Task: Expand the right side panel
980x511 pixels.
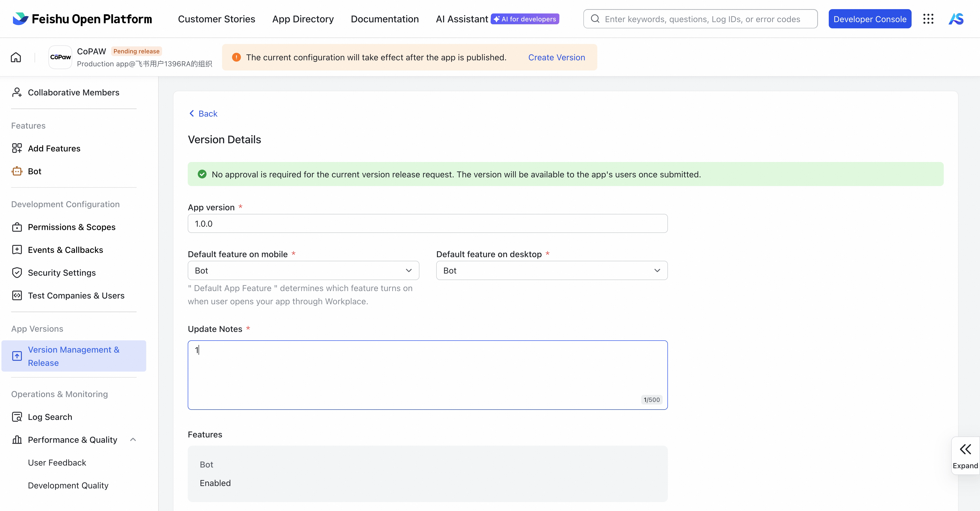Action: (x=965, y=455)
